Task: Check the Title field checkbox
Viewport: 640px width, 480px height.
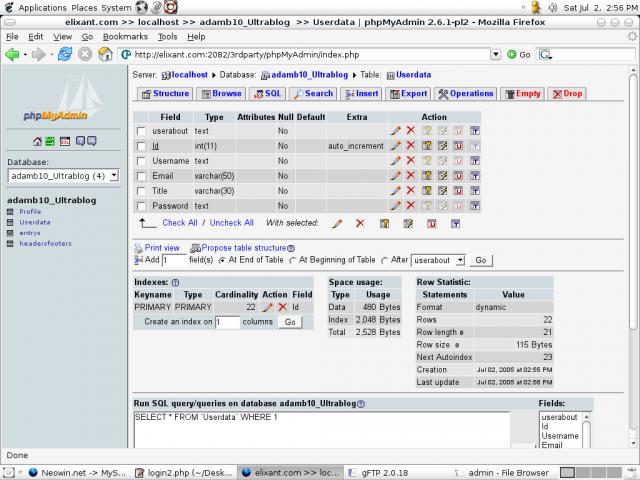Action: click(141, 191)
